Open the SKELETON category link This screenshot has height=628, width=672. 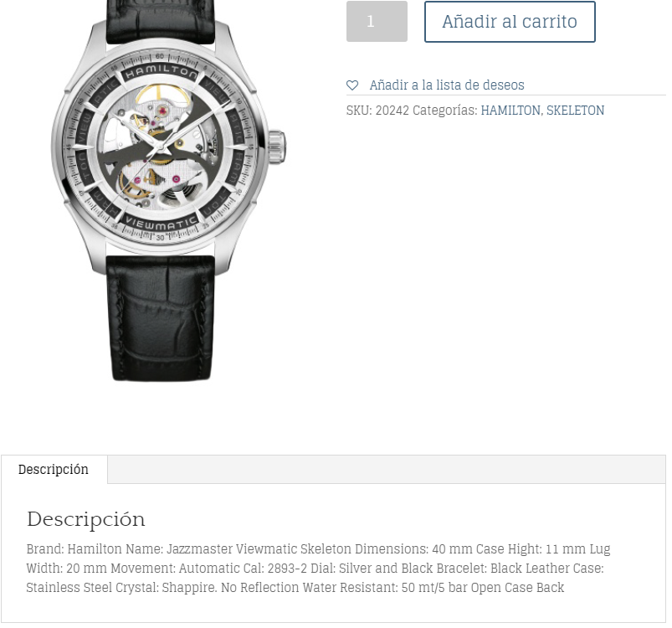click(x=575, y=111)
